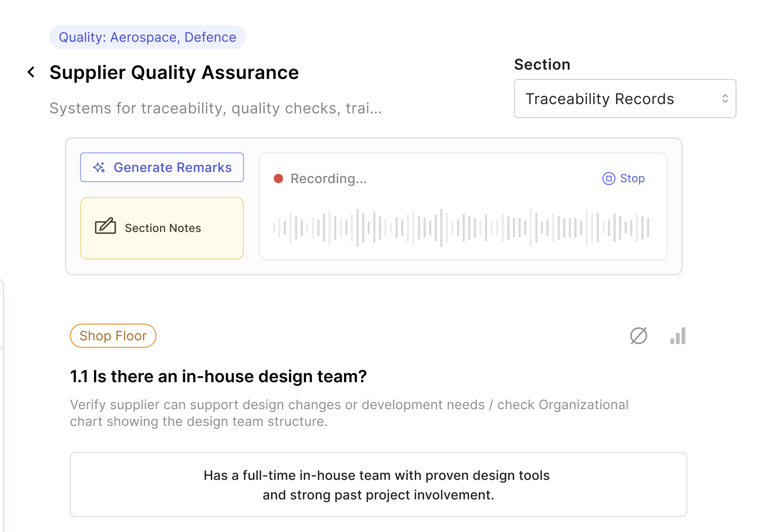This screenshot has width=757, height=532.
Task: Click the not-applicable slashed circle icon
Action: point(639,336)
